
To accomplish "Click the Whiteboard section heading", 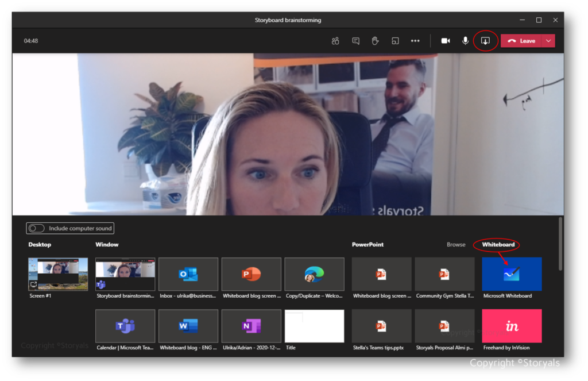I will tap(498, 244).
